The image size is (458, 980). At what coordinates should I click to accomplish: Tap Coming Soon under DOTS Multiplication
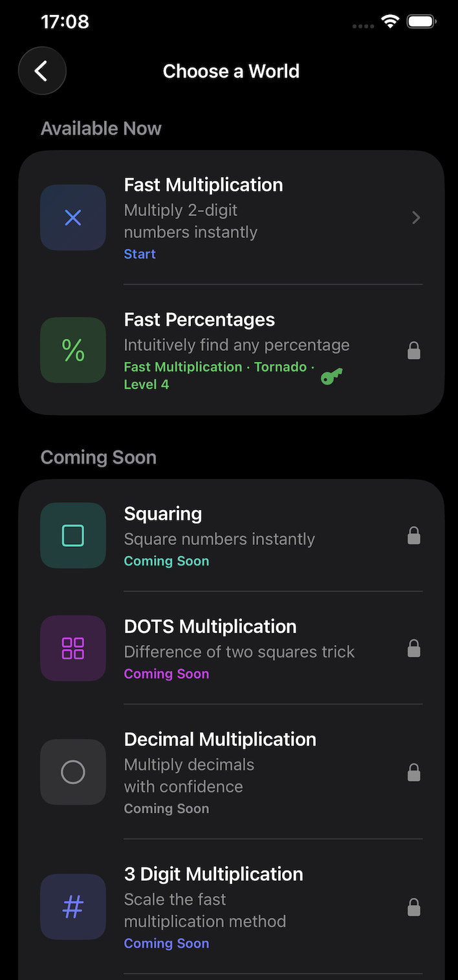[x=166, y=674]
